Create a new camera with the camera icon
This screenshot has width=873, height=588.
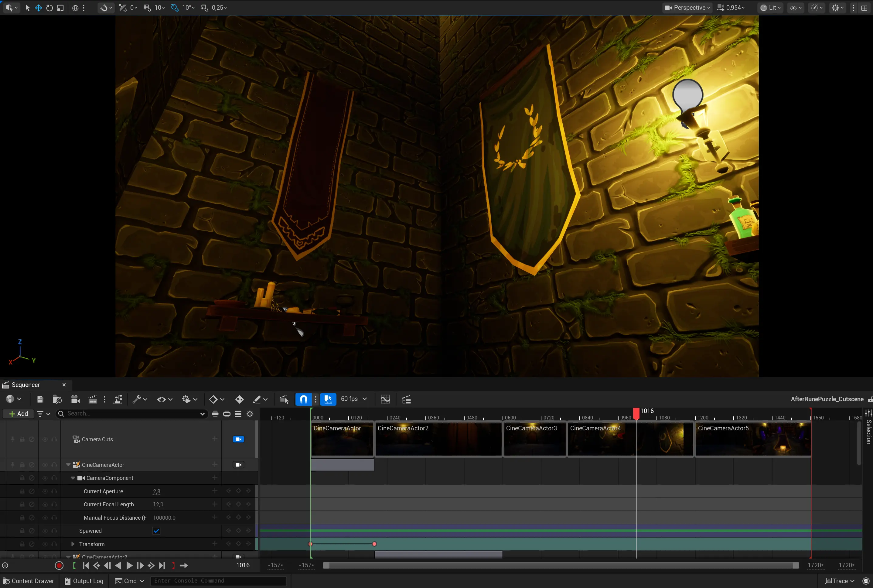75,399
